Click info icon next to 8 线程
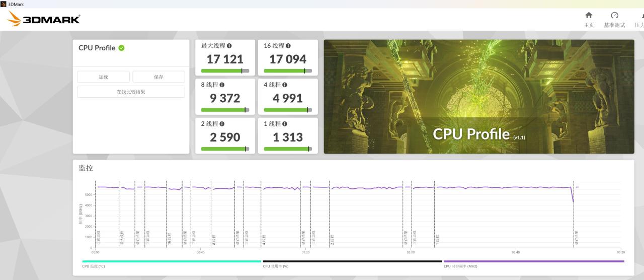This screenshot has width=644, height=280. (222, 85)
